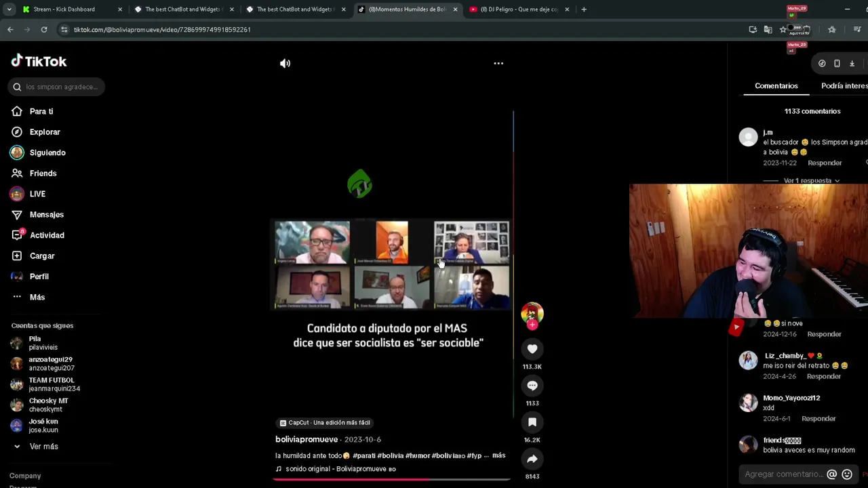Image resolution: width=868 pixels, height=488 pixels.
Task: Seek on the video progress bar
Action: [x=391, y=479]
